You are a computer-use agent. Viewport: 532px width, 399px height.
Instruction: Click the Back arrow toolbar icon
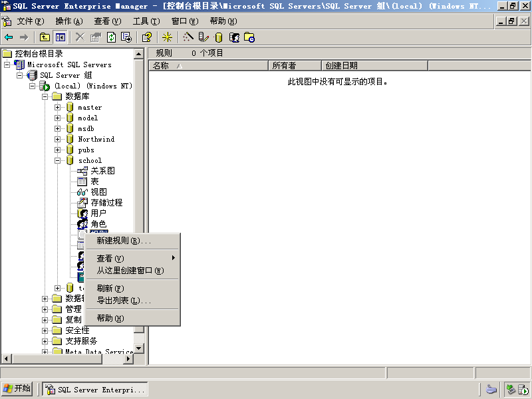coord(9,37)
